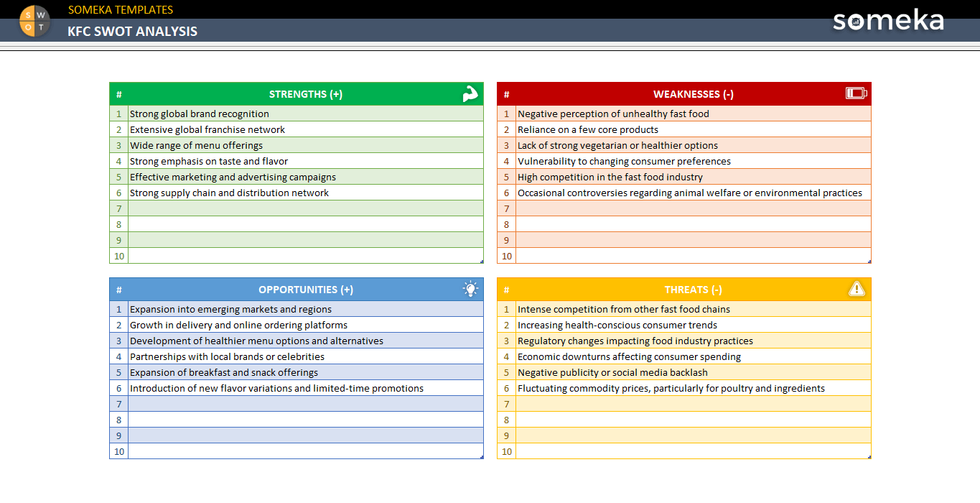The width and height of the screenshot is (980, 503).
Task: Select cell 'Strong supply chain and distribution network'
Action: pyautogui.click(x=306, y=193)
